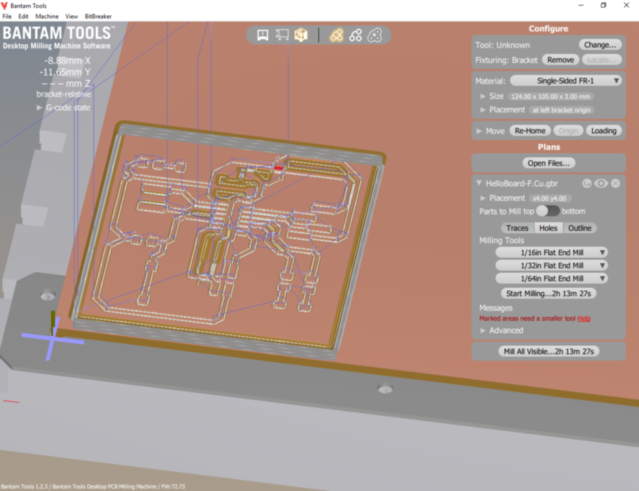Switch to top view icon

[x=282, y=35]
